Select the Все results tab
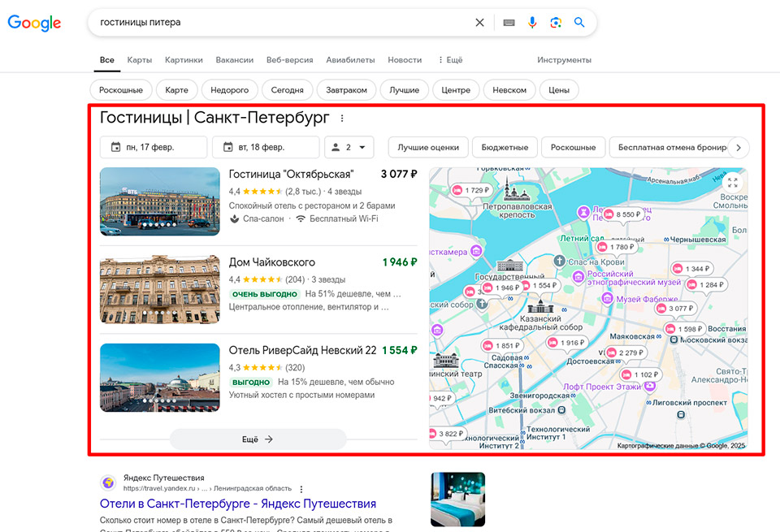Screen dimensions: 780x532 [x=107, y=59]
